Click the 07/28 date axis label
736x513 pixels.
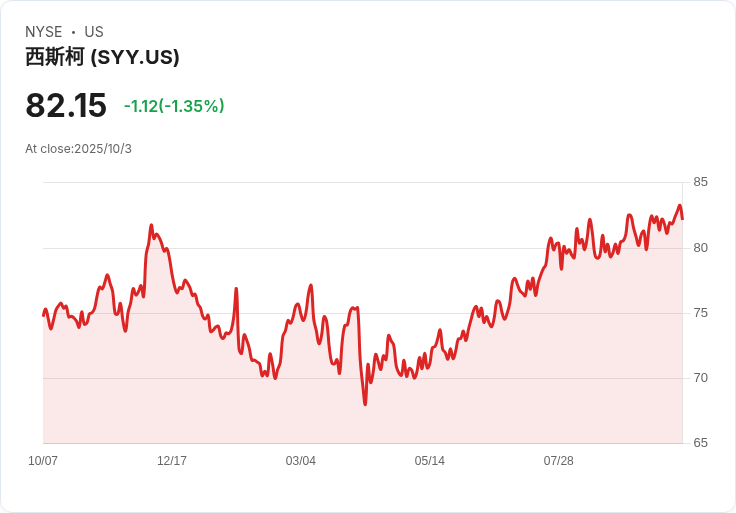[x=559, y=461]
